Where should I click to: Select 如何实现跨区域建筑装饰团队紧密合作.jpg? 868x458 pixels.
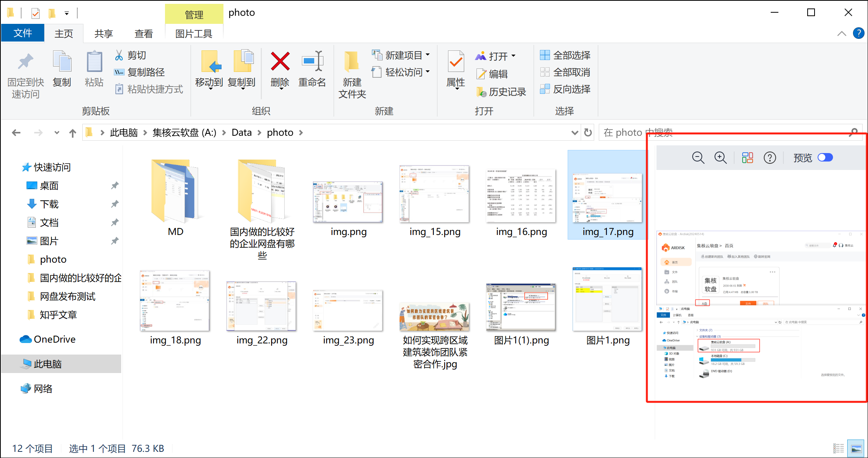435,335
